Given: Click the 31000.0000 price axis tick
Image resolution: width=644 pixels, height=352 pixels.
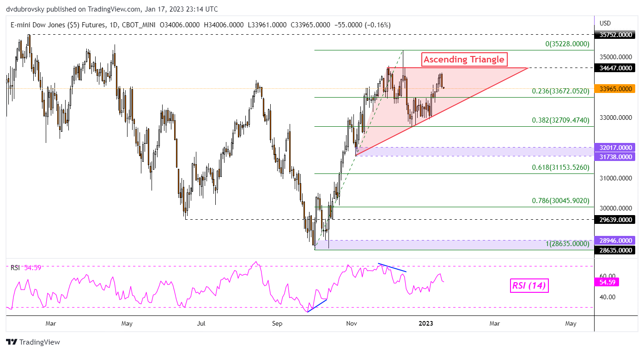Looking at the screenshot, I should [x=615, y=179].
